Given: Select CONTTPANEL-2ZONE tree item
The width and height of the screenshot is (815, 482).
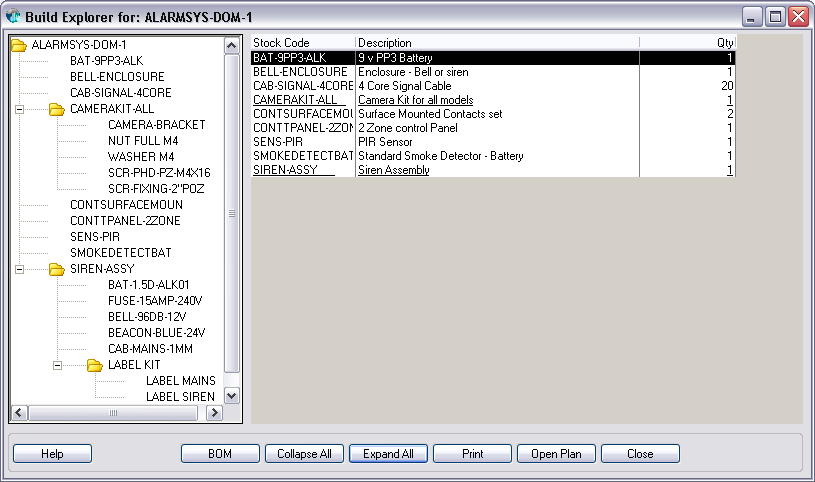Looking at the screenshot, I should [125, 221].
